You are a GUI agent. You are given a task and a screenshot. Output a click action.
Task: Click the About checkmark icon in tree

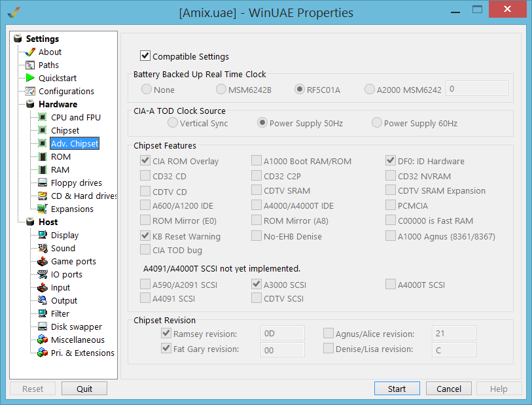coord(30,52)
